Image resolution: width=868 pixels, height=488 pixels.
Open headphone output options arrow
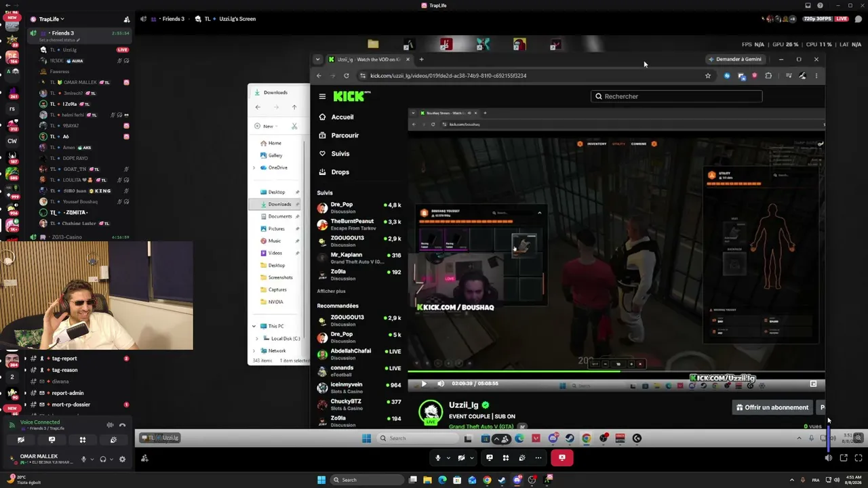click(x=112, y=460)
